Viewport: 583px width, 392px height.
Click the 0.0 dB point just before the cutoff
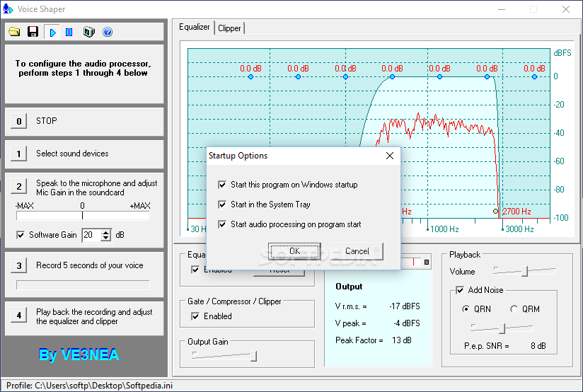[x=487, y=77]
